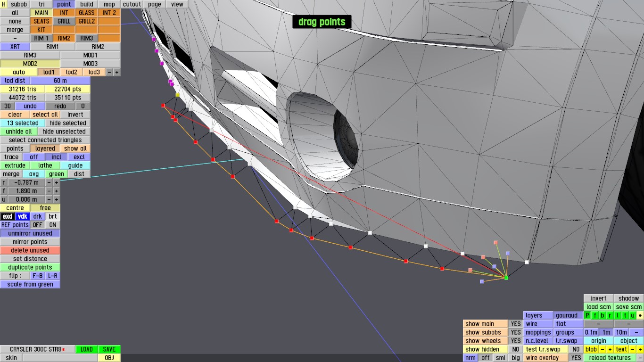The image size is (644, 362).
Task: Click select all
Action: coord(45,115)
